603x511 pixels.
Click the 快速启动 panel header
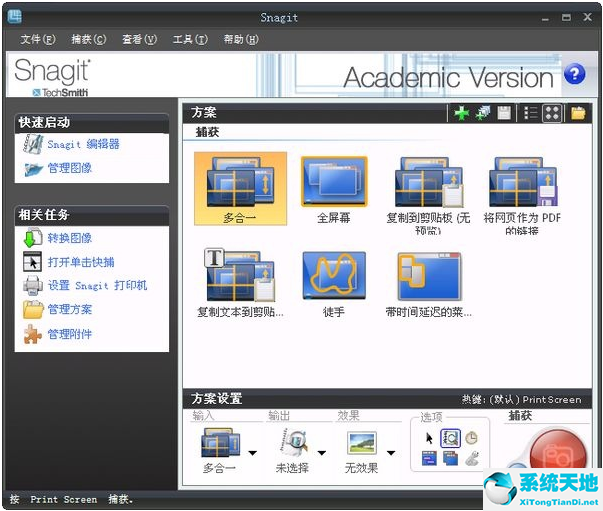(x=92, y=123)
